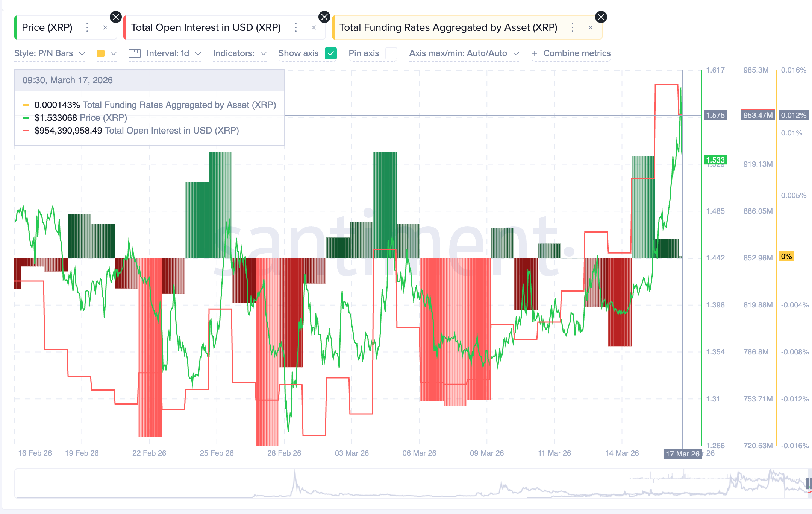Click black circle close badge on Funding Rates
812x514 pixels.
coord(601,17)
